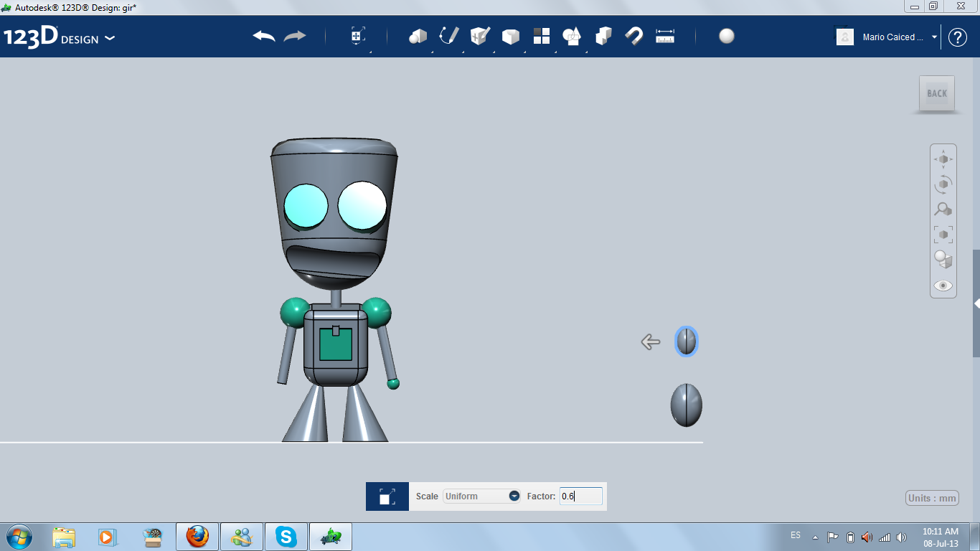Click the network signal tray icon

click(x=885, y=537)
